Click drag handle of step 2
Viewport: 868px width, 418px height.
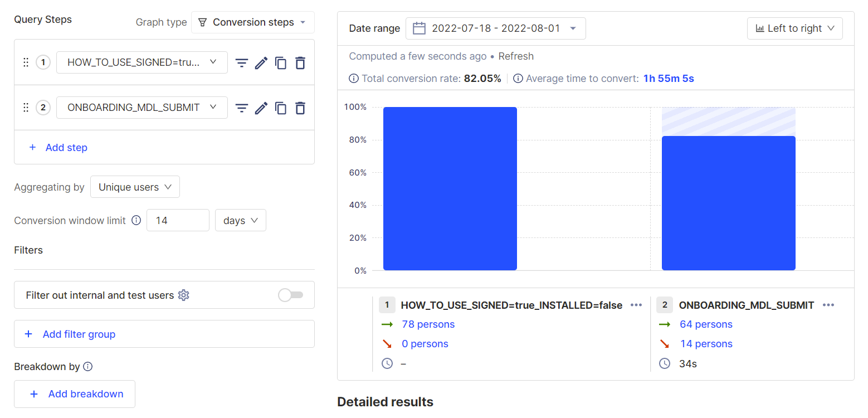click(26, 108)
